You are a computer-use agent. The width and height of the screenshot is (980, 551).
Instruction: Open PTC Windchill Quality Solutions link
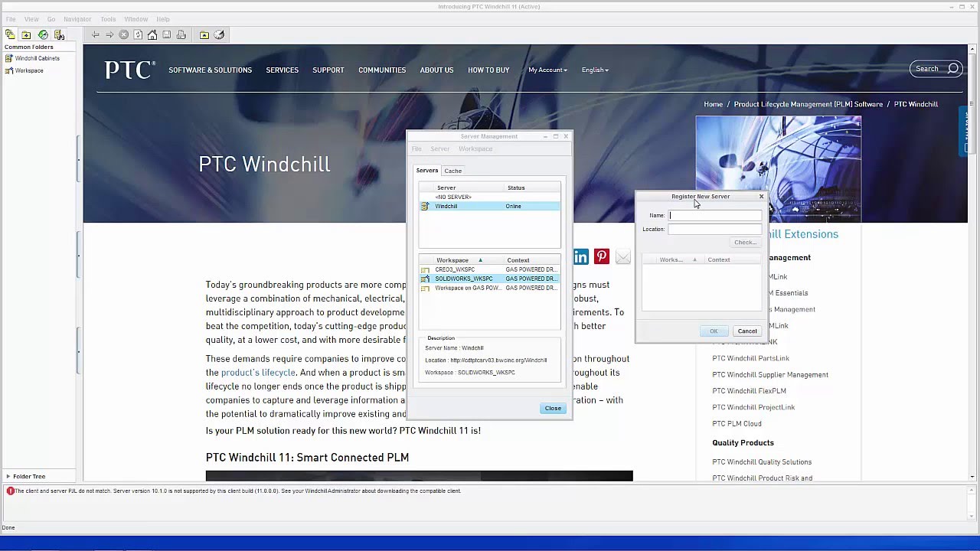coord(762,462)
